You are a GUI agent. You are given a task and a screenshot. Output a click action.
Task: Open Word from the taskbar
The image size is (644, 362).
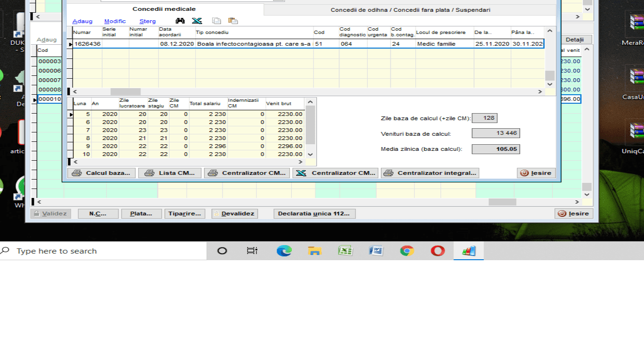[376, 251]
